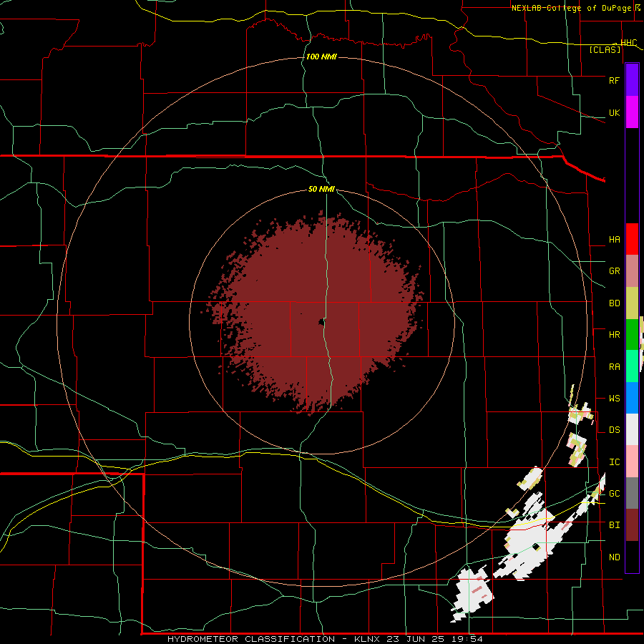Select the "IC" legend label
Image resolution: width=644 pixels, height=644 pixels.
pyautogui.click(x=614, y=462)
